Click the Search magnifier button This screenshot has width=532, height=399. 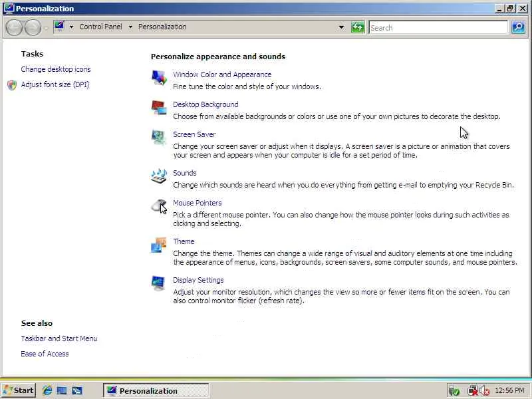coord(518,27)
